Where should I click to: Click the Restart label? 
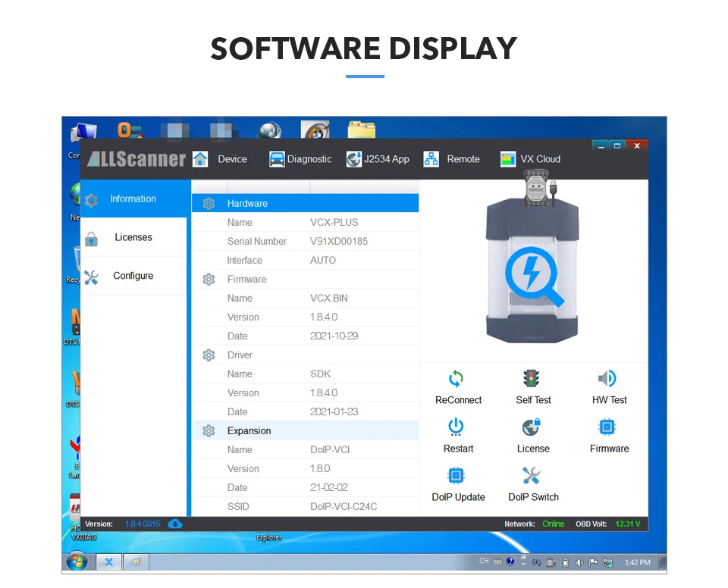click(x=458, y=449)
